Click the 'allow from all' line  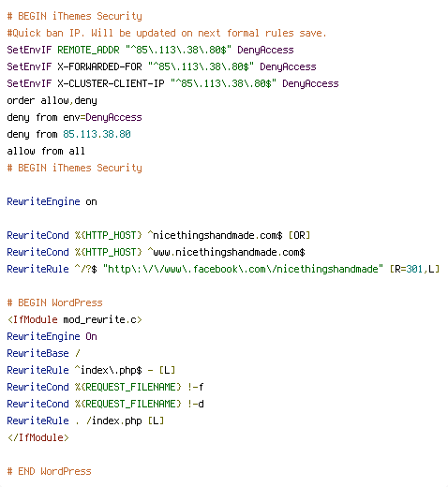pos(46,151)
